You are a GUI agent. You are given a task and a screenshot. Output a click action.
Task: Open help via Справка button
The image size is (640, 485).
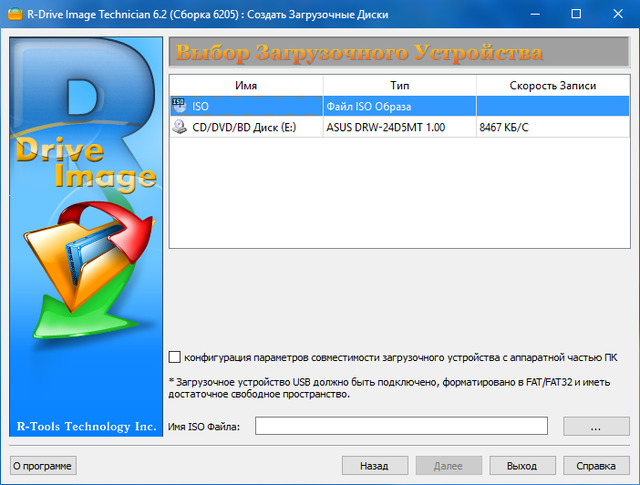click(x=596, y=466)
